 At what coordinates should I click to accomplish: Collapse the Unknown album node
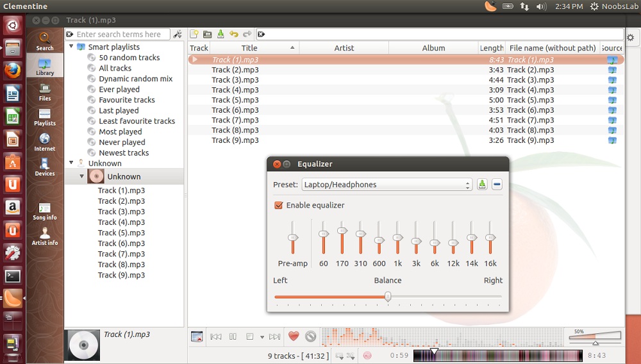82,176
